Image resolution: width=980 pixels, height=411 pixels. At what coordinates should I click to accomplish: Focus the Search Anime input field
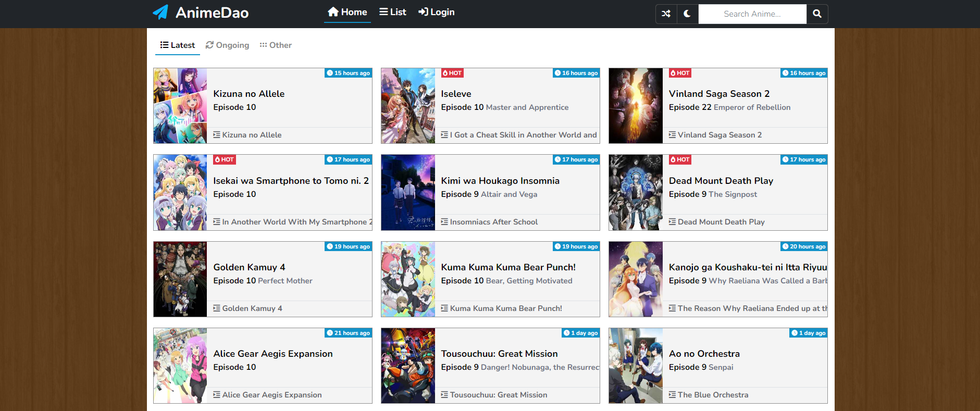(x=752, y=14)
